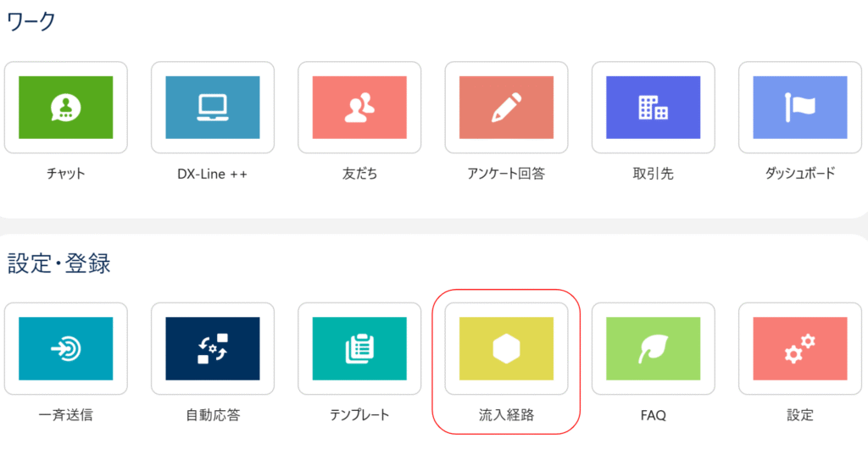
Task: Open the green チャット chat bubble icon
Action: click(x=65, y=108)
